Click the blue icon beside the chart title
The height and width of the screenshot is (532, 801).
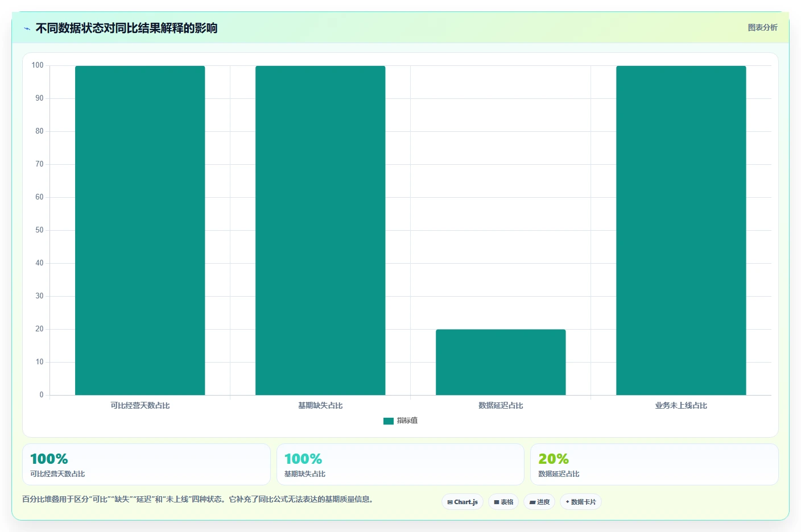(27, 28)
